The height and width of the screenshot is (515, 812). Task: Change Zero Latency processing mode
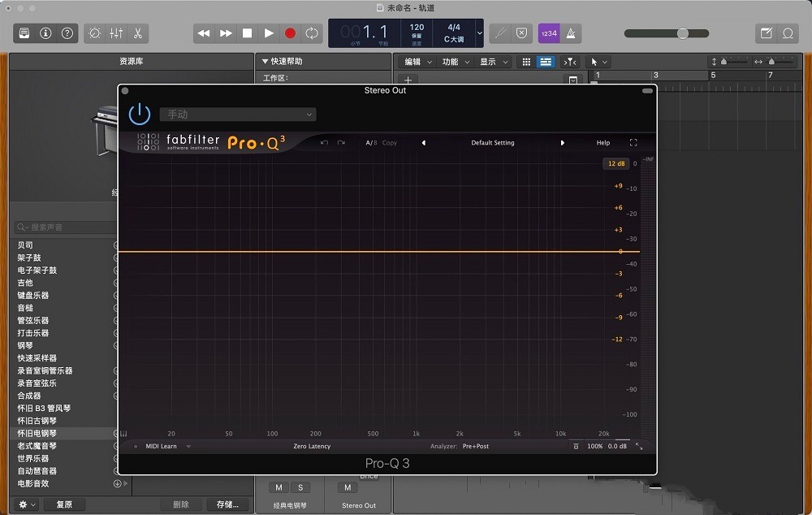click(312, 446)
